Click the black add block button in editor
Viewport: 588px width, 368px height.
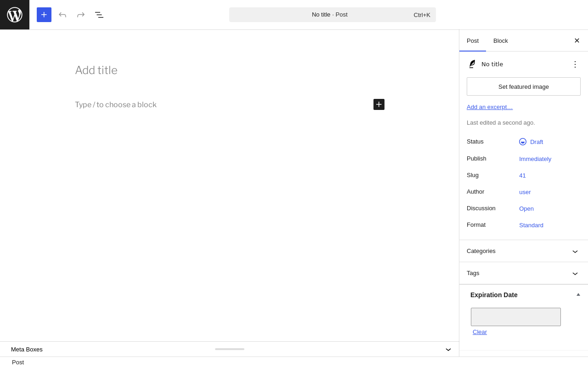tap(379, 104)
